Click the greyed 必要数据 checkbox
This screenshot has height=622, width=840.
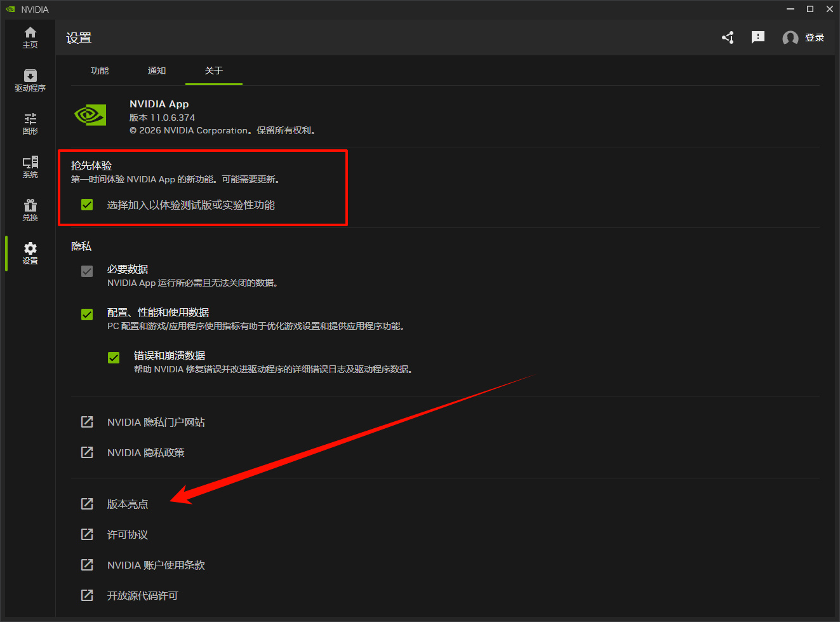87,271
